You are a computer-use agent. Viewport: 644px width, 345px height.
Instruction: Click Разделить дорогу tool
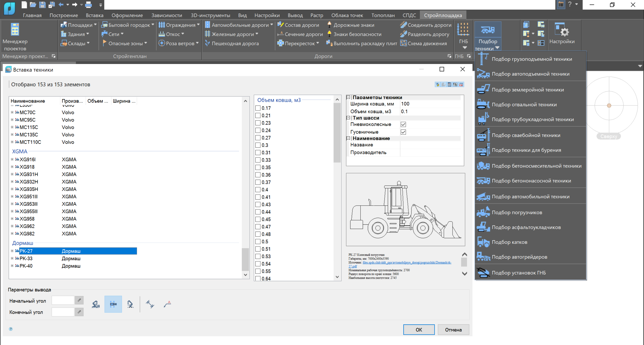pyautogui.click(x=424, y=34)
